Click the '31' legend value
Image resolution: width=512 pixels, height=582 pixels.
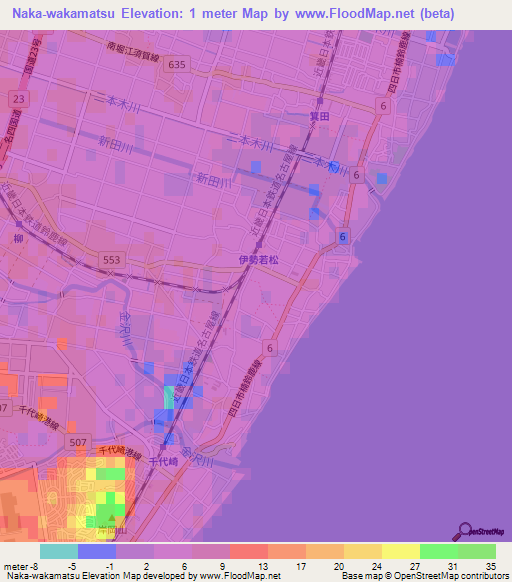click(453, 566)
